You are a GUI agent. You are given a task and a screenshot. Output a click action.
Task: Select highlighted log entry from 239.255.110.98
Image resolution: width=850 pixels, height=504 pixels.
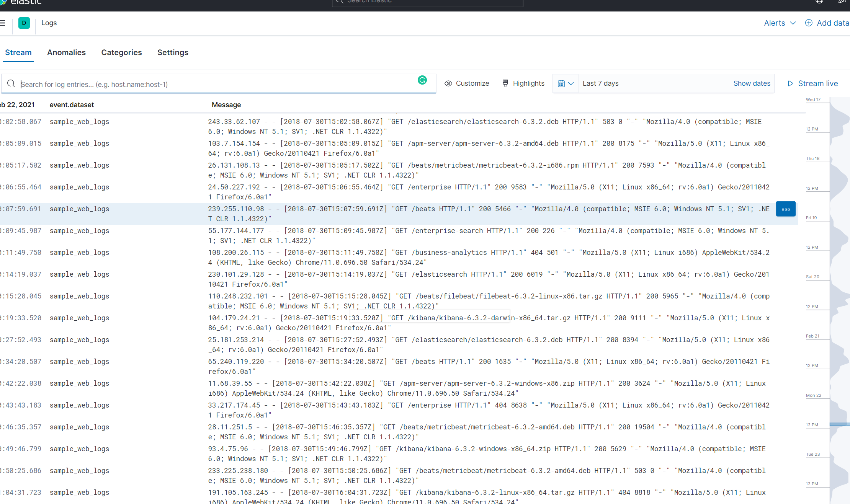399,214
